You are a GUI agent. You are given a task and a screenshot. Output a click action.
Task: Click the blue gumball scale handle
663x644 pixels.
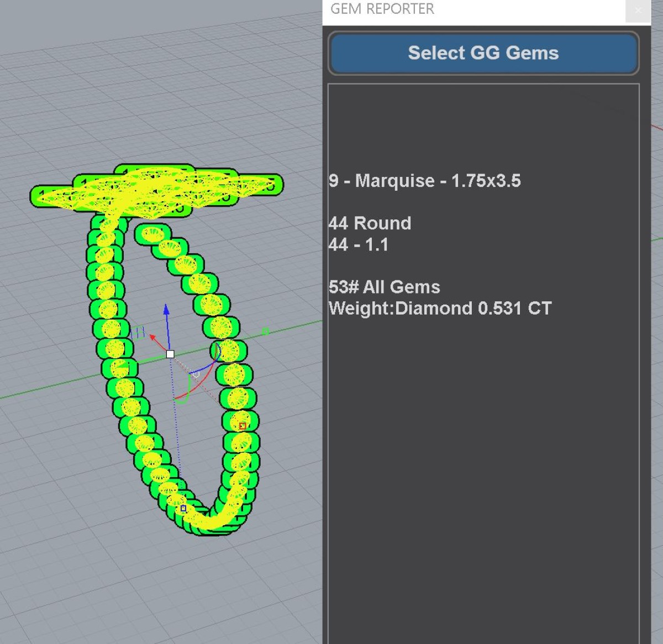point(183,508)
